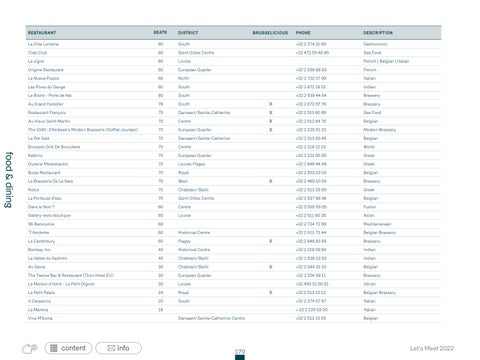Click the envelope icon in Info button
This screenshot has width=480, height=360.
(x=111, y=348)
